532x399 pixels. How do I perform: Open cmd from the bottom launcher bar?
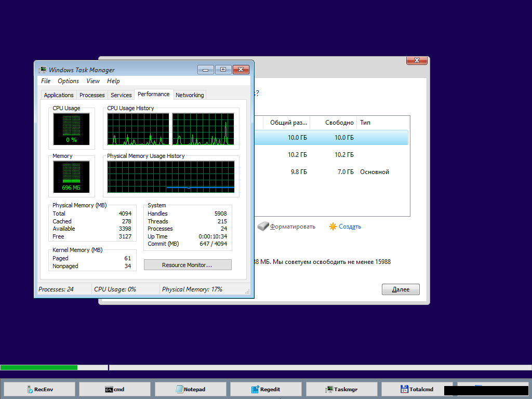tap(115, 389)
